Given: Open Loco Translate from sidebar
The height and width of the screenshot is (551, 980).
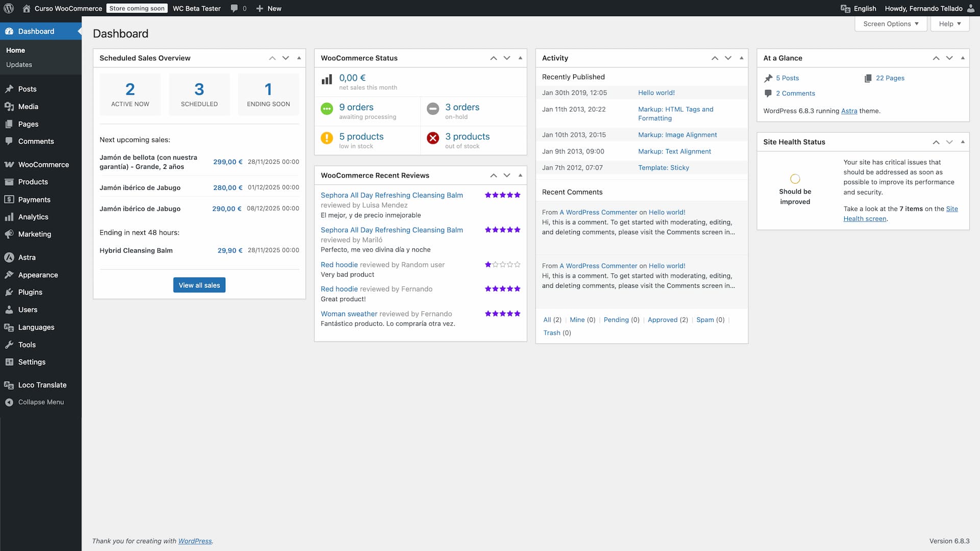Looking at the screenshot, I should tap(42, 385).
